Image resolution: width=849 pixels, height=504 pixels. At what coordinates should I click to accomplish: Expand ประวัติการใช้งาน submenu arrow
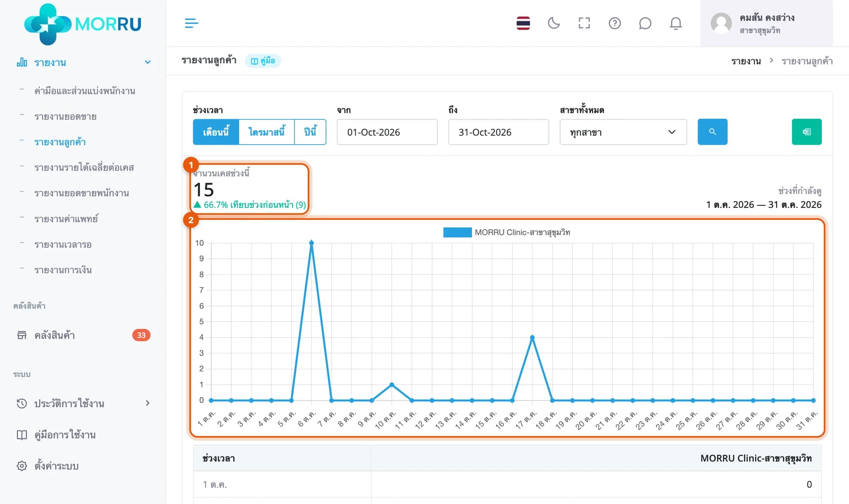coord(148,403)
